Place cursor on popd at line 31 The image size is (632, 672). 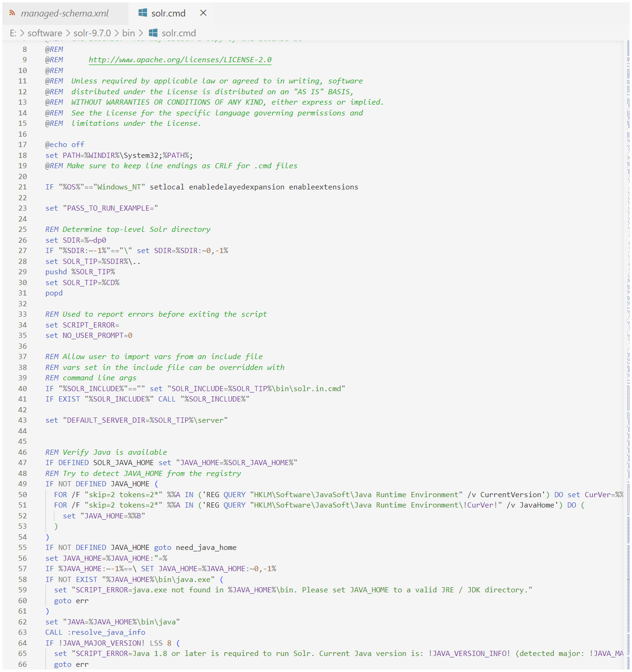[x=54, y=293]
